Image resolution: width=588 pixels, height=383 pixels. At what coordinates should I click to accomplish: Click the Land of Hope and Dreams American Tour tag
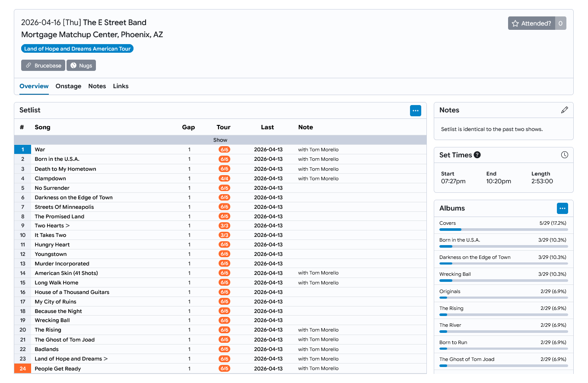tap(77, 49)
